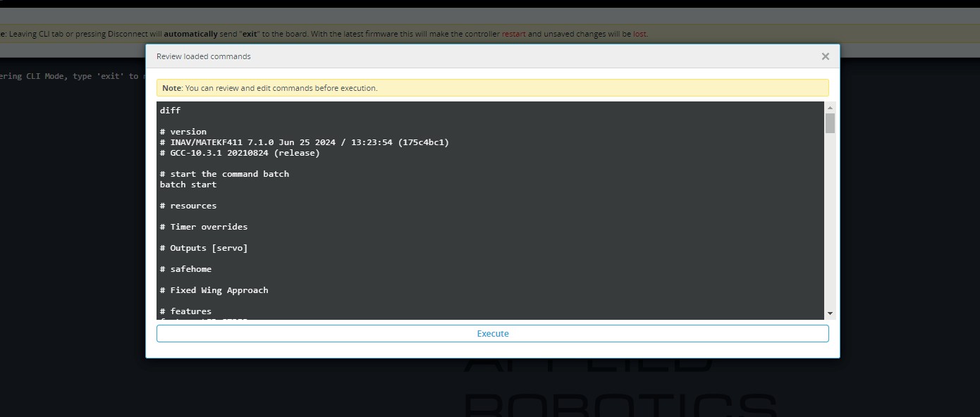Place cursor on the 'diff' line
This screenshot has width=980, height=417.
(171, 111)
